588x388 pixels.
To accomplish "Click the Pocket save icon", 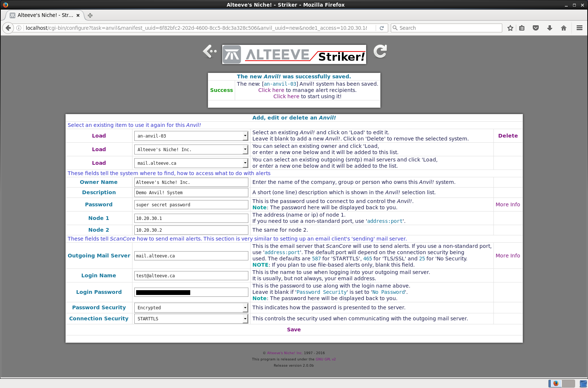I will [536, 28].
